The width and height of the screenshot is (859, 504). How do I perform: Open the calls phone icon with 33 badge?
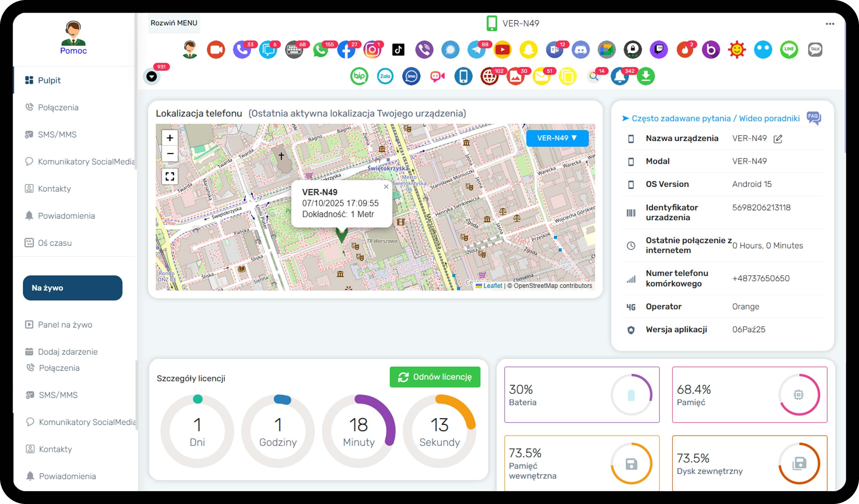click(242, 50)
